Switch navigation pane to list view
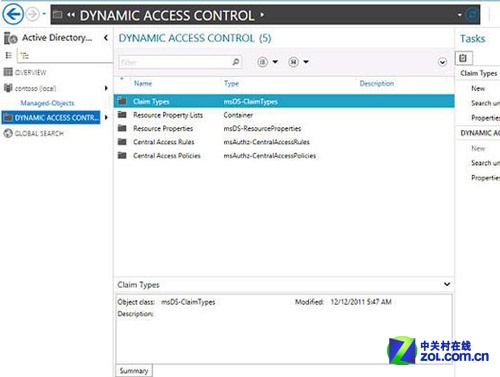The height and width of the screenshot is (377, 500). click(9, 55)
